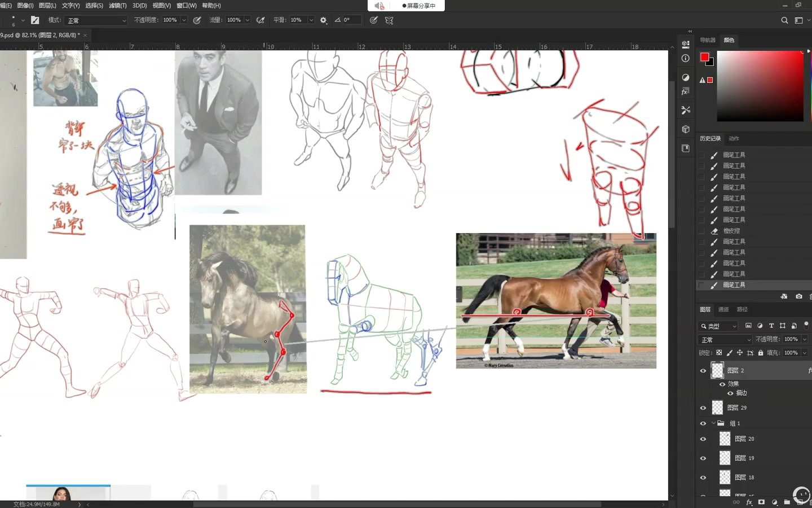Switch to 路径 paths tab

(x=742, y=309)
